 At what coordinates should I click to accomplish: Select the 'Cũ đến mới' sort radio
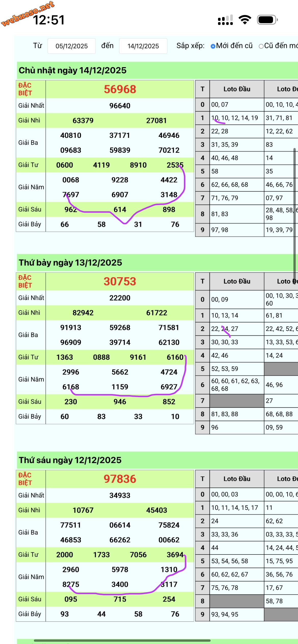261,46
